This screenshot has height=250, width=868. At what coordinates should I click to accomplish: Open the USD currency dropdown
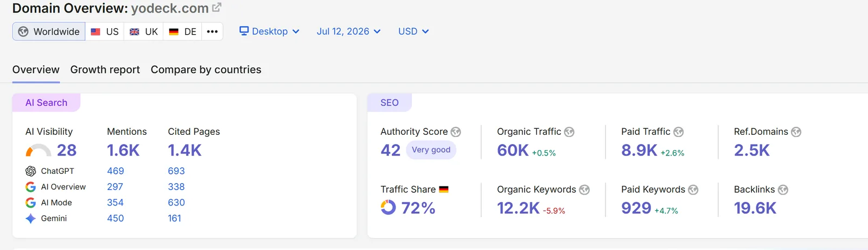click(413, 32)
